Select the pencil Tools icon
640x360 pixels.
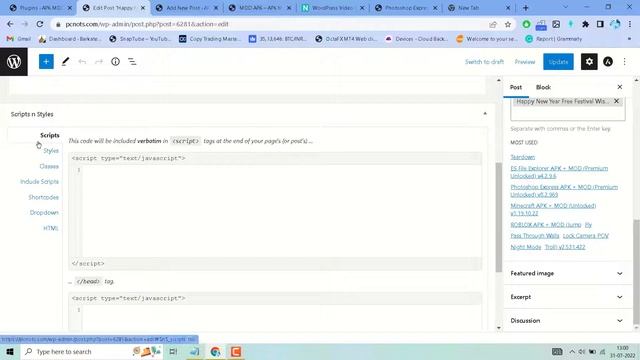pyautogui.click(x=65, y=62)
